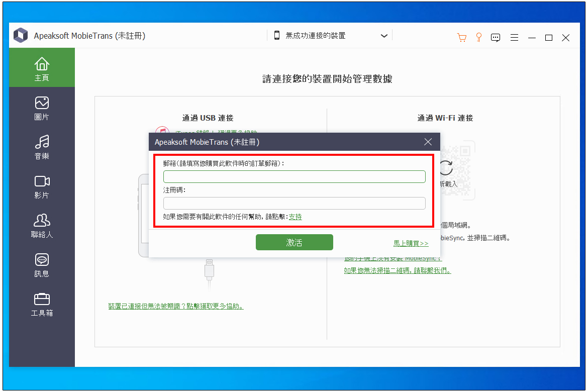Screen dimensions: 588x392
Task: Click the feedback chat bubble icon
Action: (496, 38)
